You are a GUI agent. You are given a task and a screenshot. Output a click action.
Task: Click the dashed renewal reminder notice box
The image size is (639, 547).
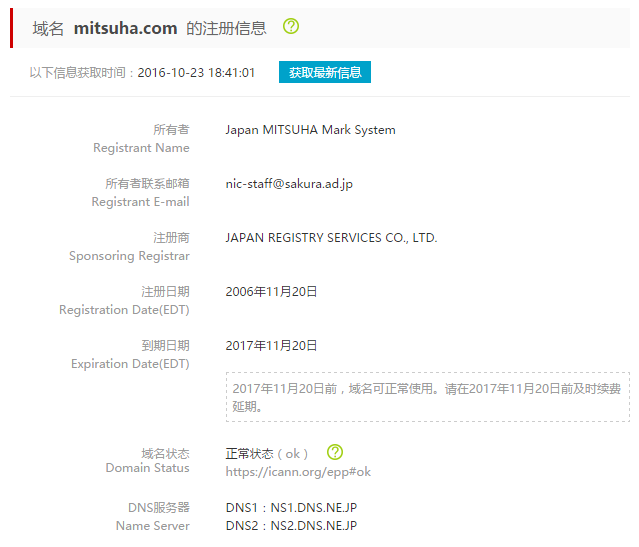(428, 397)
